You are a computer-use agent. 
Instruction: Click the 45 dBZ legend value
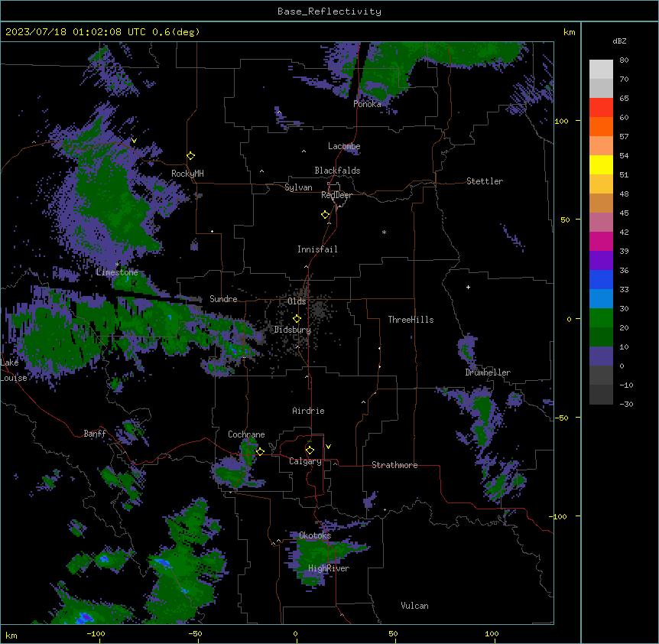(624, 213)
